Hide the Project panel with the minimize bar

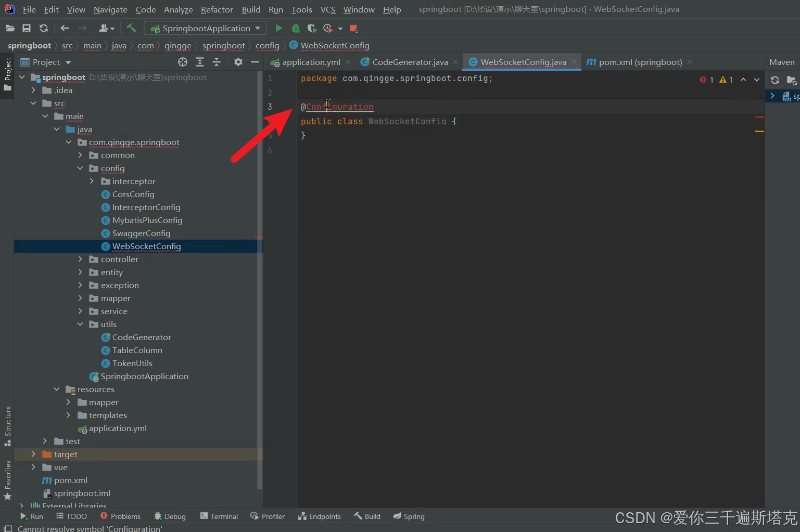(255, 61)
